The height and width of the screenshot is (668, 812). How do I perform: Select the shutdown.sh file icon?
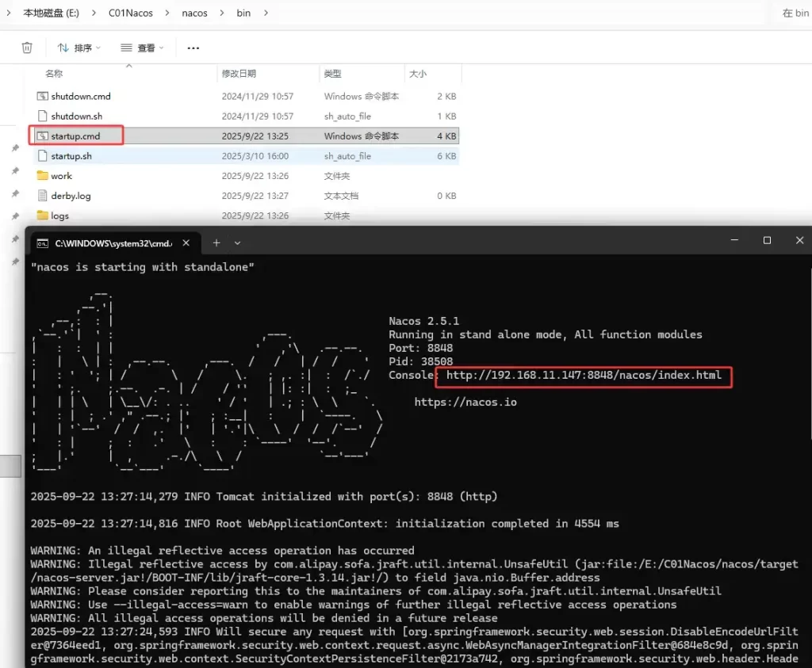[43, 116]
